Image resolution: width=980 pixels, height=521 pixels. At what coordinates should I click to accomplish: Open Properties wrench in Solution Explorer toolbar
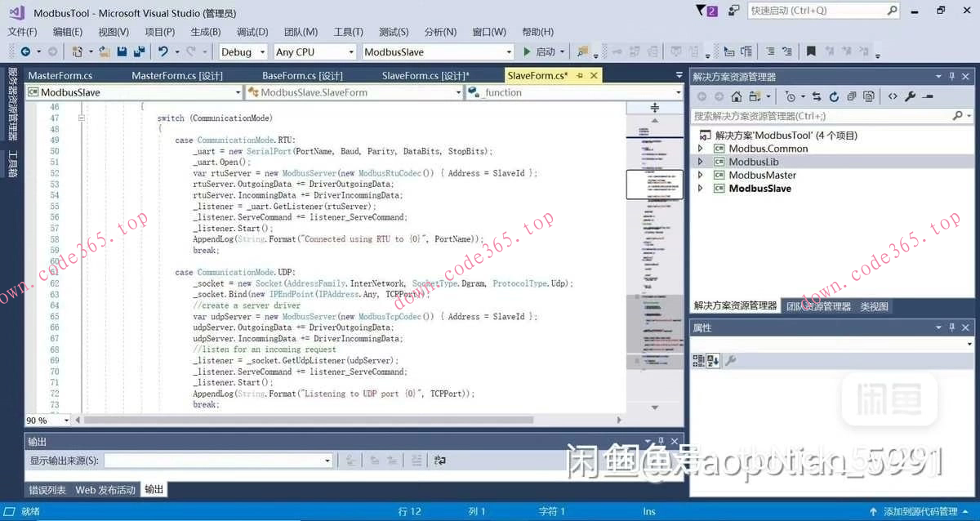(x=911, y=96)
